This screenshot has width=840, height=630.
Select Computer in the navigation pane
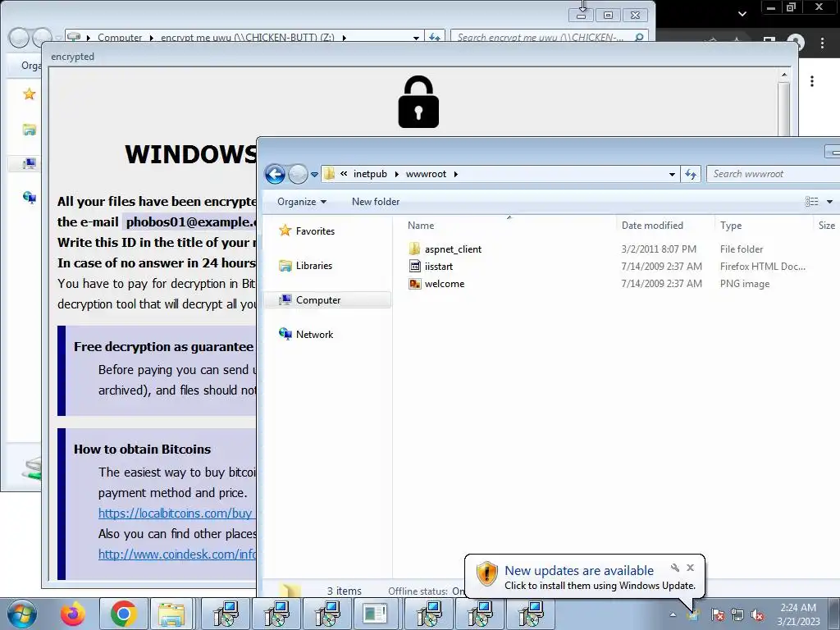[328, 300]
